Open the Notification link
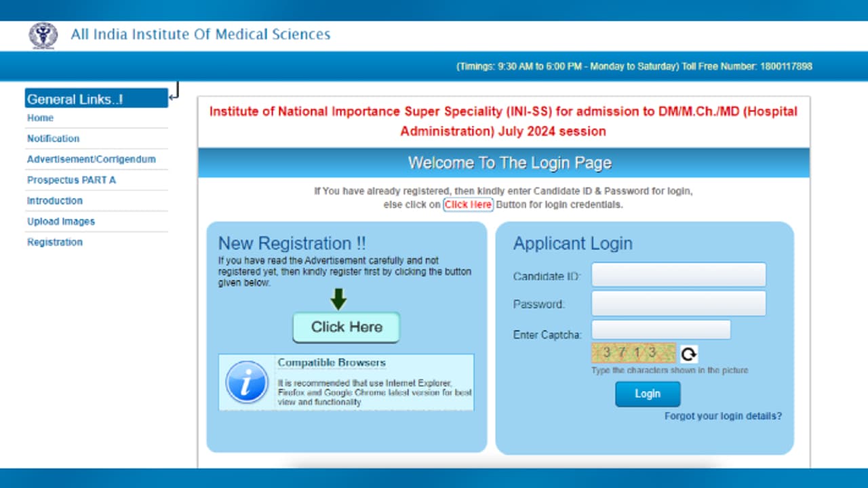868x488 pixels. tap(53, 138)
